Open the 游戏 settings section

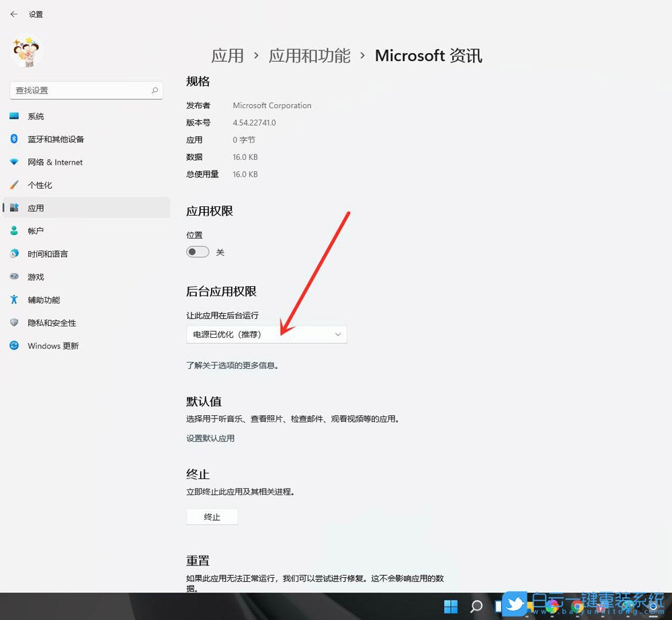(35, 276)
